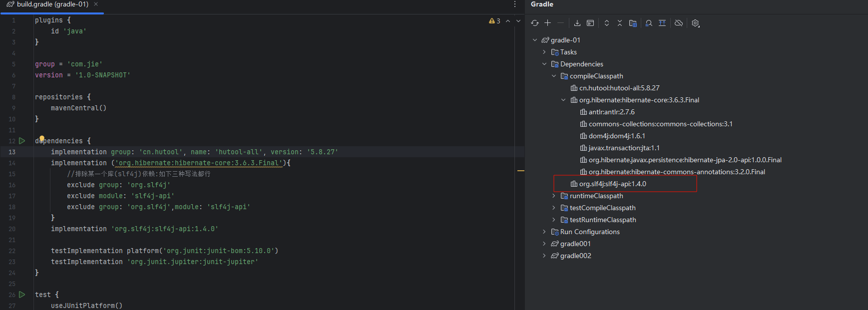Click the exclude module: 'slf4j-api' line
868x310 pixels.
pyautogui.click(x=120, y=196)
